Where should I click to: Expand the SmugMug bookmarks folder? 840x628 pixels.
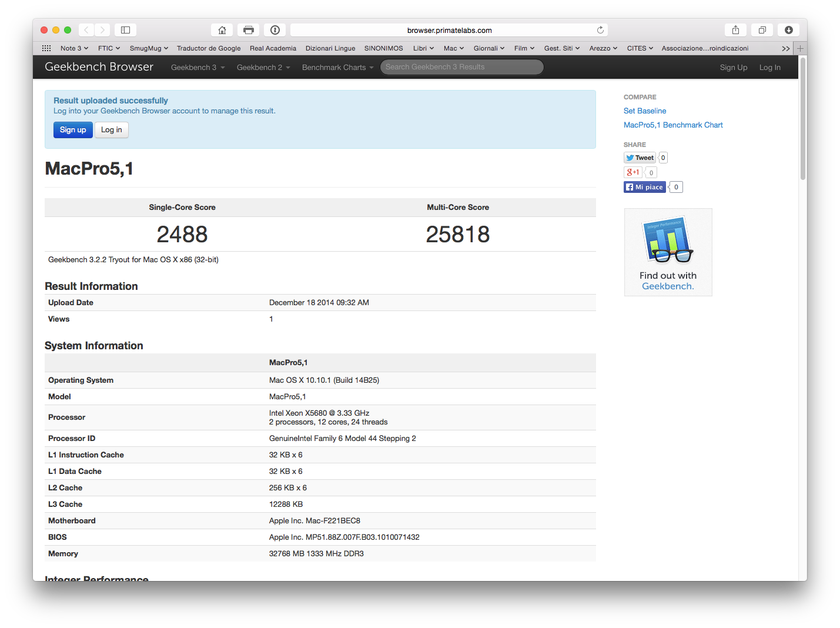[149, 48]
